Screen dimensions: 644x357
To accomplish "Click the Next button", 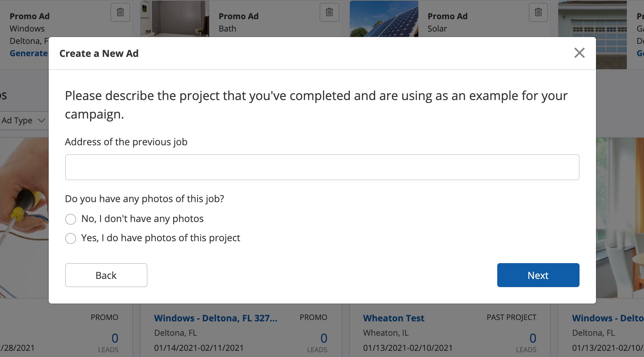I will click(x=538, y=275).
